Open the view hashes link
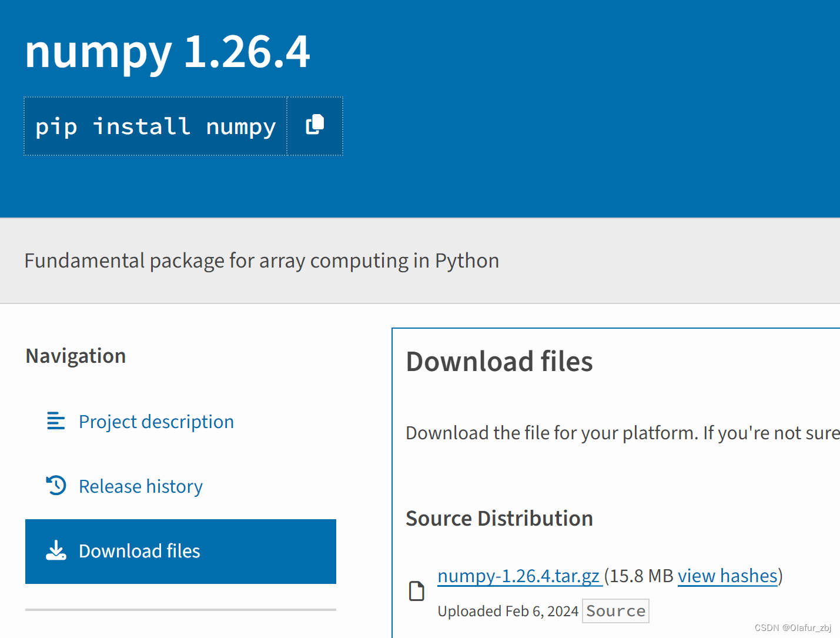This screenshot has height=638, width=840. point(728,576)
